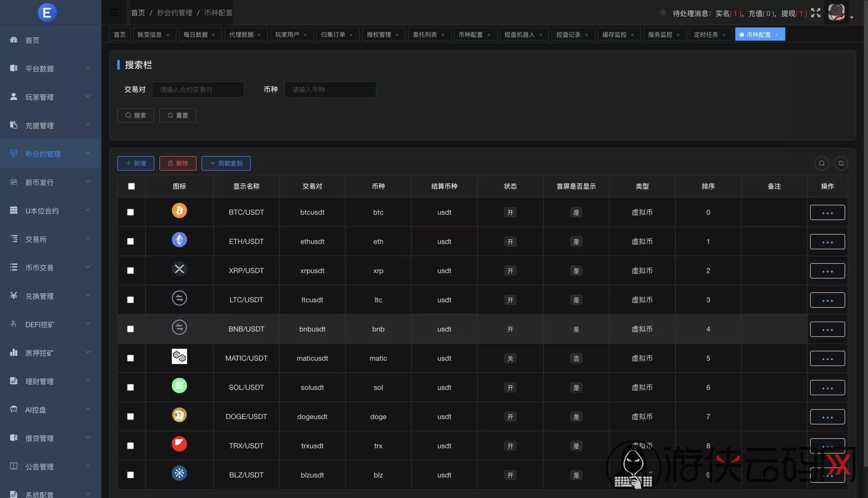Check the ETH/USDT row checkbox
The width and height of the screenshot is (868, 498).
pos(130,241)
